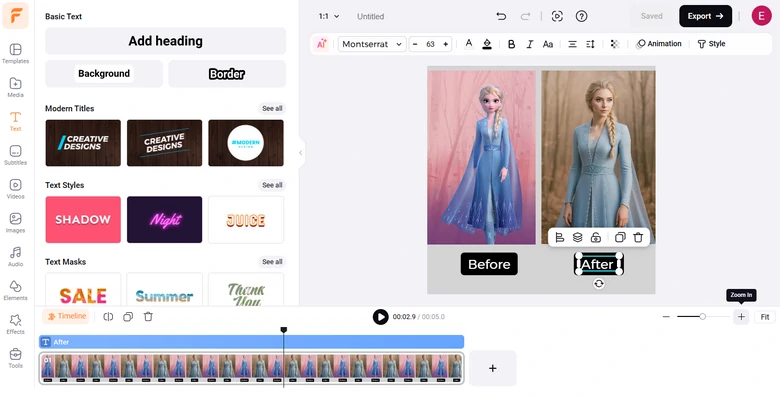Click Add heading text option
The width and height of the screenshot is (780, 396).
(x=166, y=41)
